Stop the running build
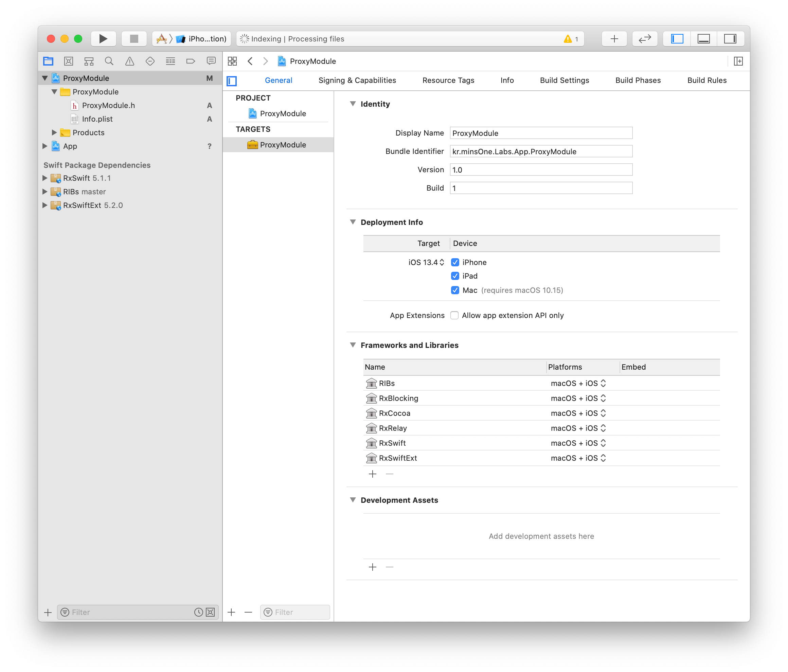 pos(134,39)
